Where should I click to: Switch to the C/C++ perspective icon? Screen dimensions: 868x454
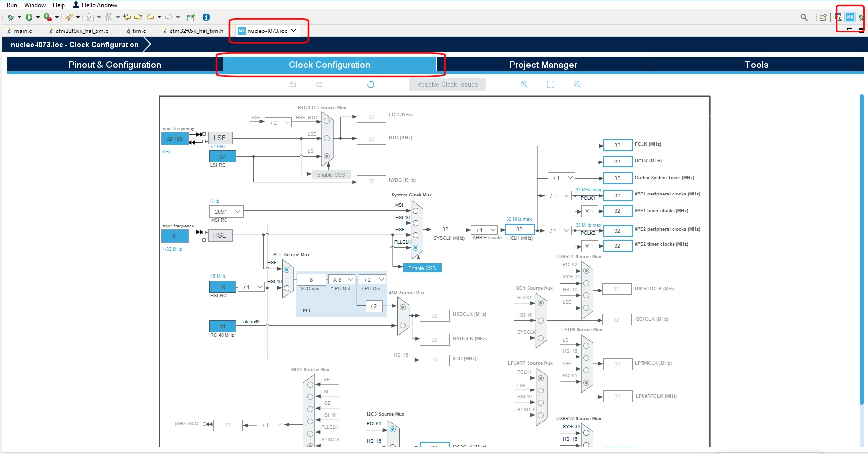[839, 17]
